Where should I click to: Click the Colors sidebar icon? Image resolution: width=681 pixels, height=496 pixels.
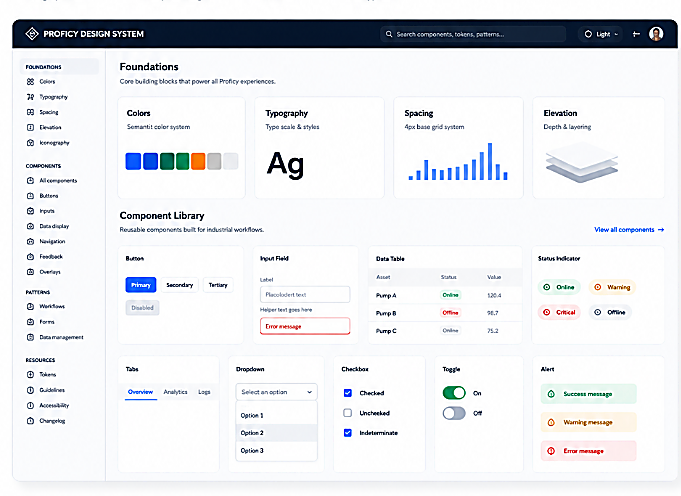(30, 82)
